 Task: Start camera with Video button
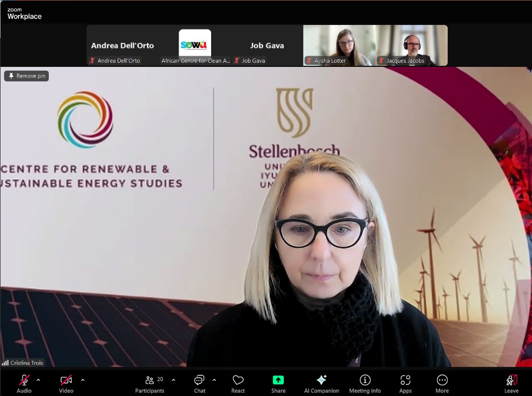tap(66, 384)
